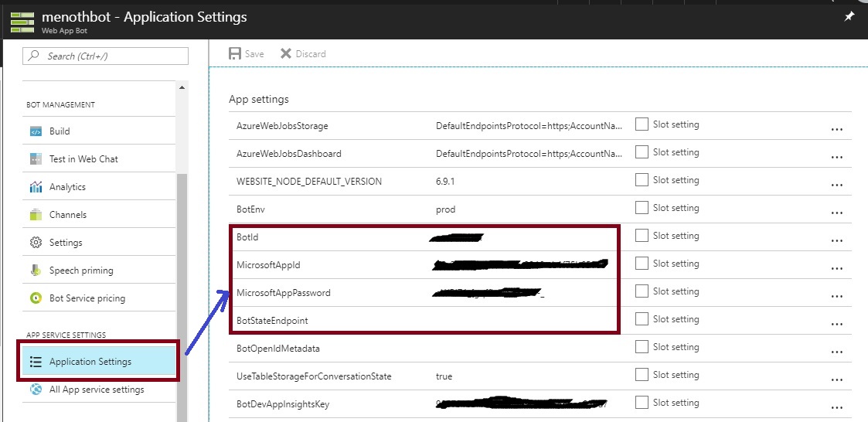Image resolution: width=868 pixels, height=422 pixels.
Task: Click the Save floppy disk icon
Action: click(x=235, y=54)
